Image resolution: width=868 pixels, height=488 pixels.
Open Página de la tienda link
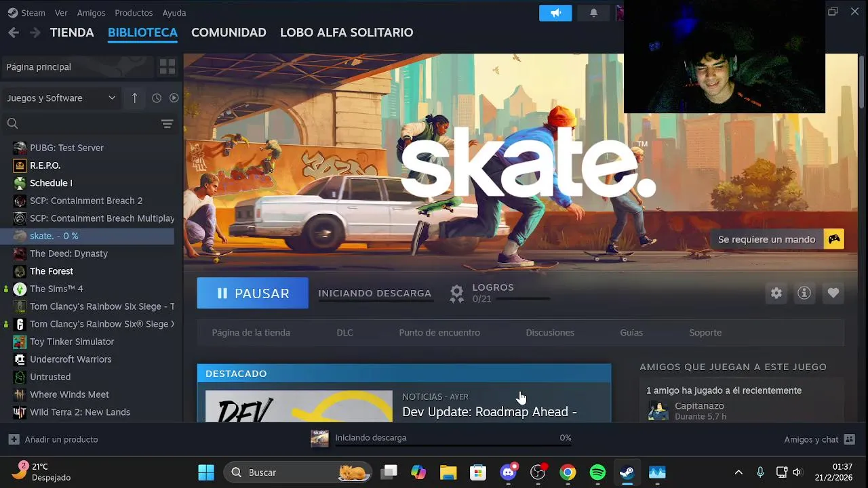(251, 333)
